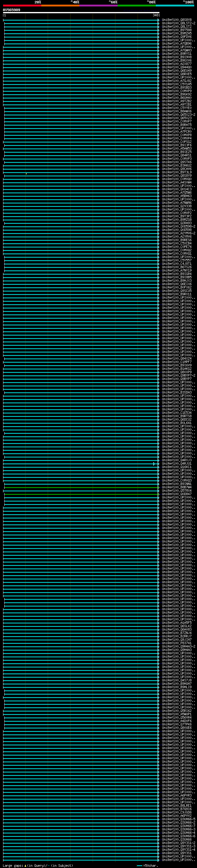Open hit UniRef100_Q8LST2-2
197x868 pixels.
pos(179,23)
